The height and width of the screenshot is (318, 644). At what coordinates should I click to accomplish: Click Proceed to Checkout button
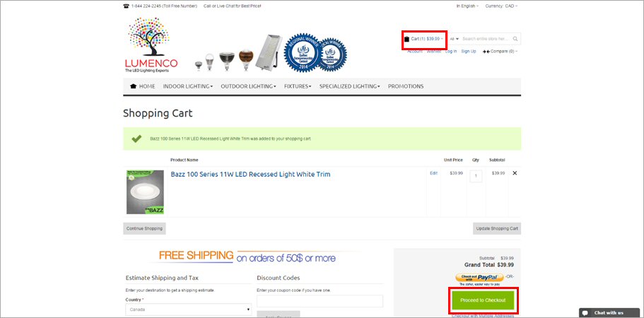tap(483, 300)
